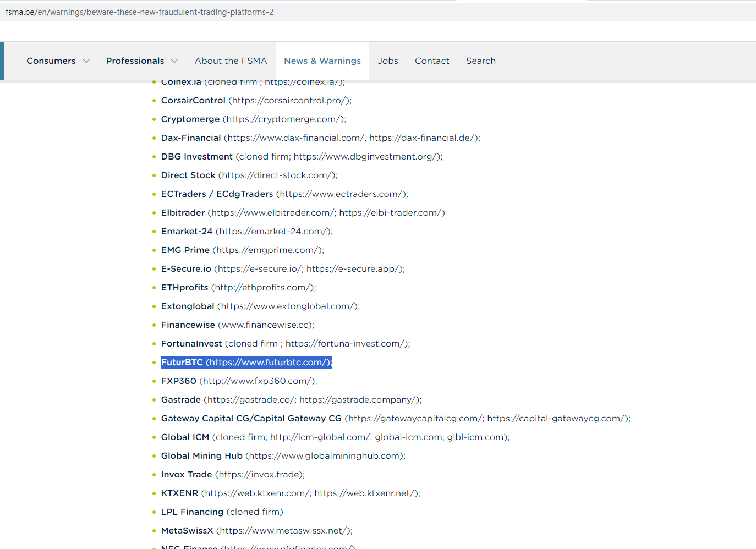Screen dimensions: 756x549
Task: Open the Search option in navigation
Action: pos(481,61)
